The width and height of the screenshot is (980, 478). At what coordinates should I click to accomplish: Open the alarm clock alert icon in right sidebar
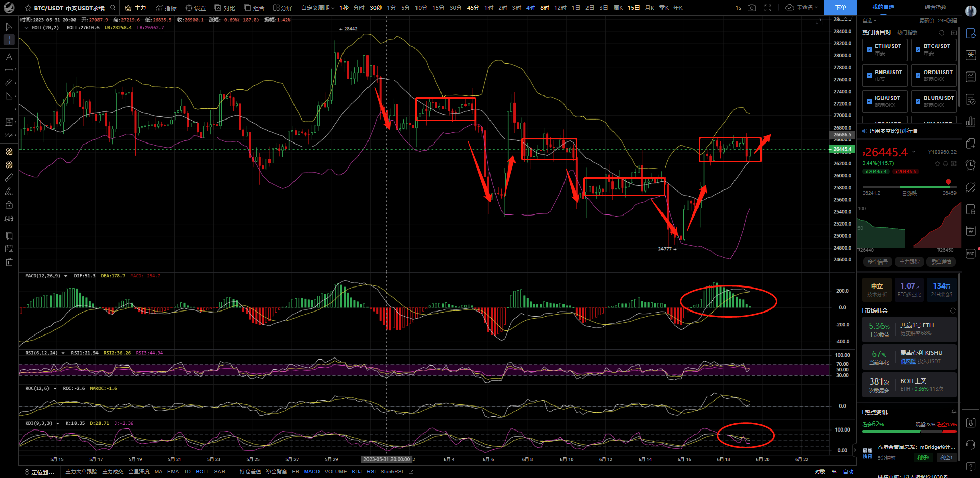click(971, 165)
